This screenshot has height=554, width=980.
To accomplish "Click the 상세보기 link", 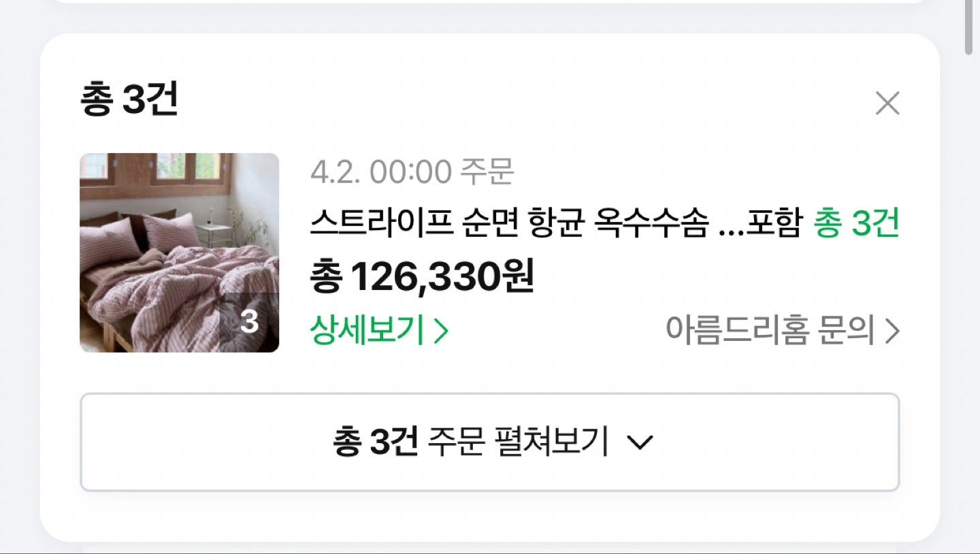I will tap(367, 331).
